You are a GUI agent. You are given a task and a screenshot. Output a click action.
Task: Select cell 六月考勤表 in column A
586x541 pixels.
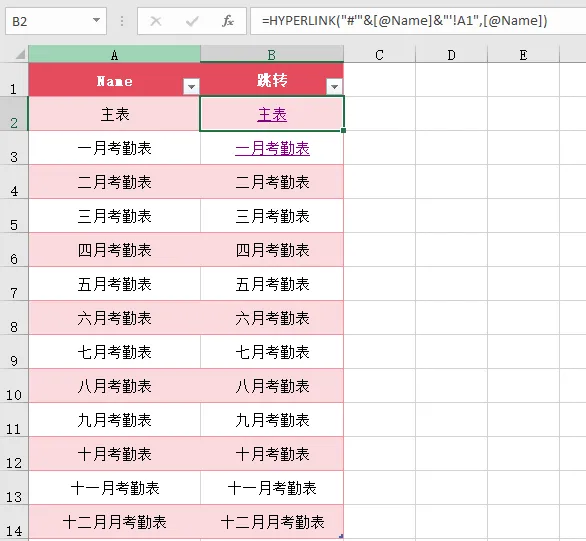(x=114, y=318)
